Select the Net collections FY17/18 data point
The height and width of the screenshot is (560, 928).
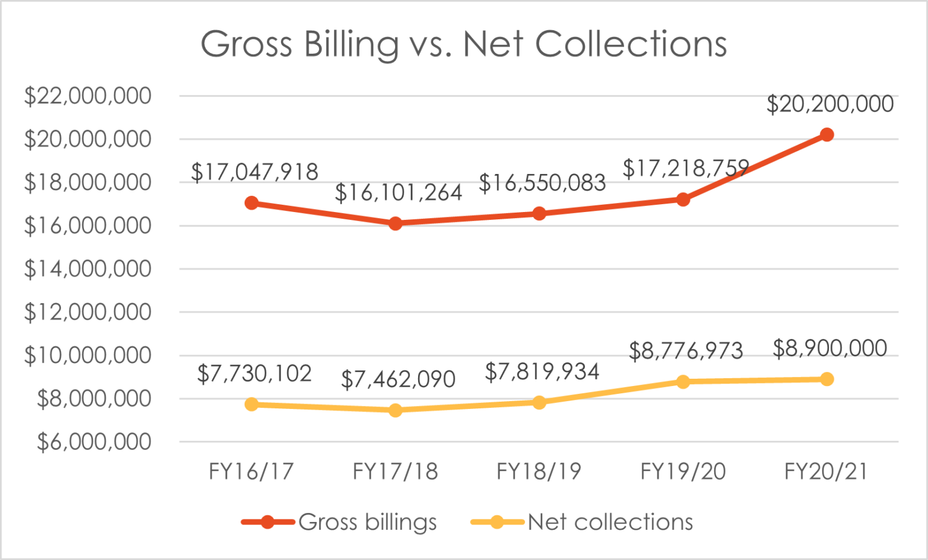point(395,410)
